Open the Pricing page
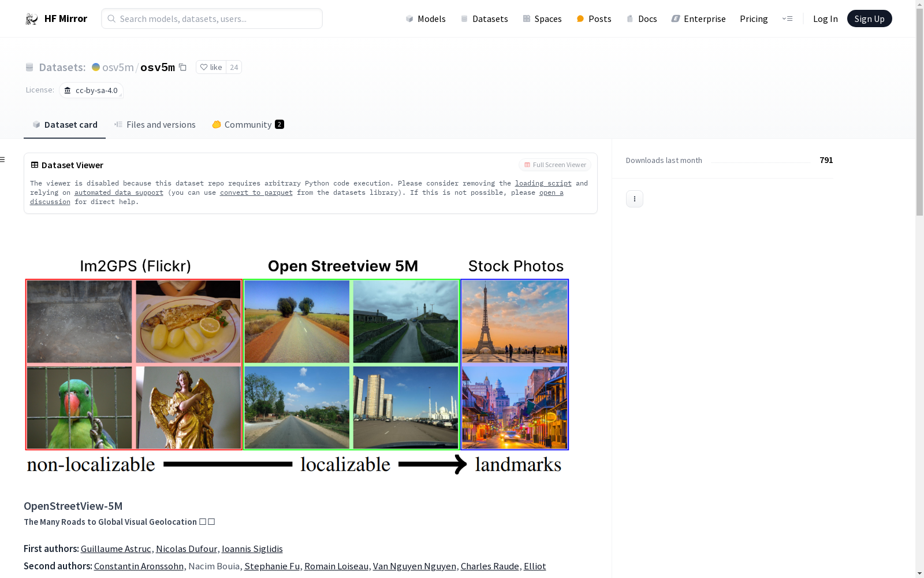 click(x=754, y=18)
